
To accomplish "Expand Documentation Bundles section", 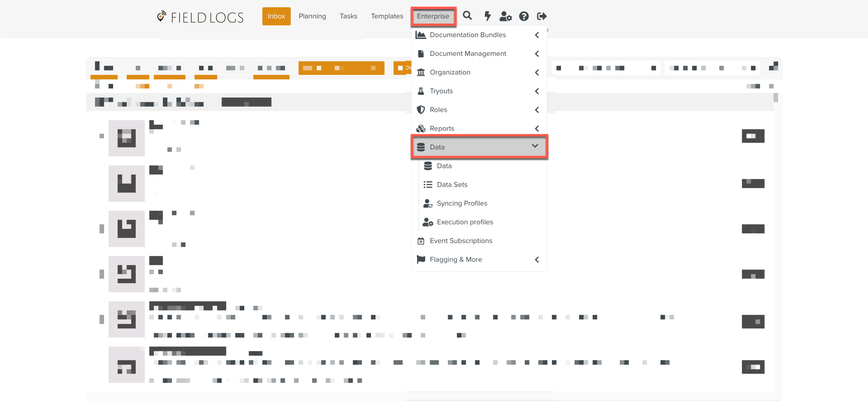I will [x=467, y=35].
